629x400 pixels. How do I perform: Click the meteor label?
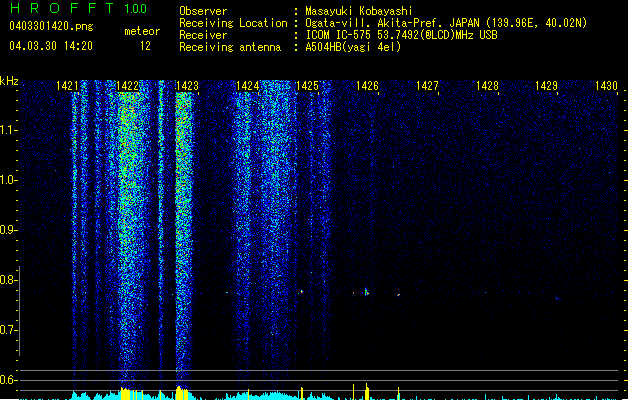coord(142,31)
